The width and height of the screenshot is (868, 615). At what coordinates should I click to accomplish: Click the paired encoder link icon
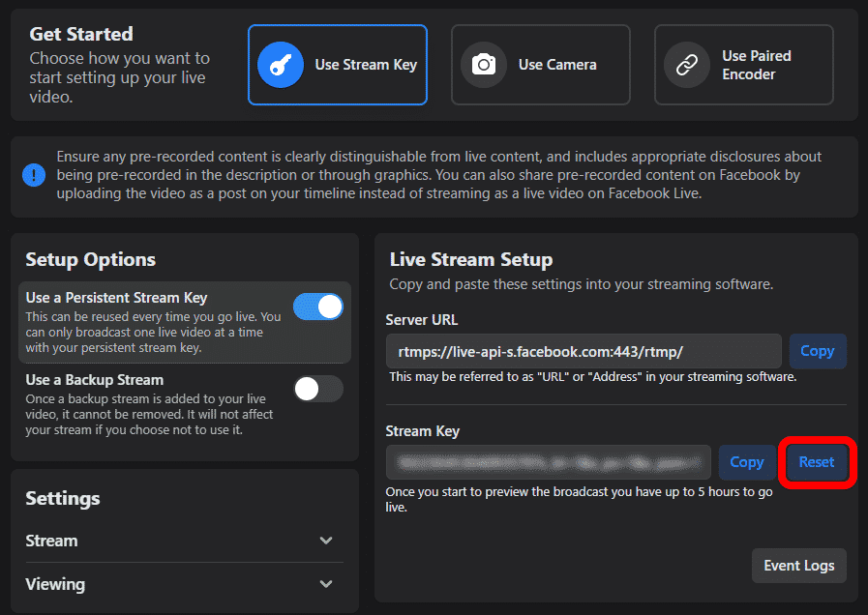[x=687, y=65]
